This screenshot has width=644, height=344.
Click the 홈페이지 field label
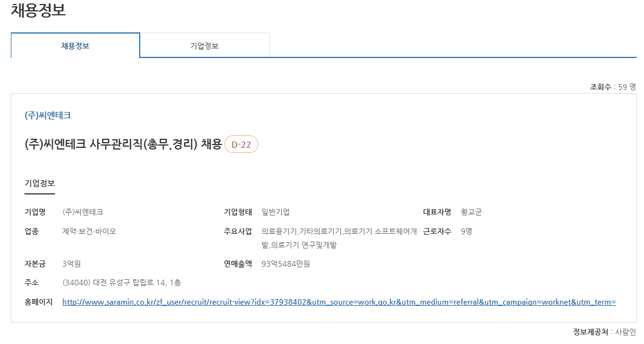38,302
